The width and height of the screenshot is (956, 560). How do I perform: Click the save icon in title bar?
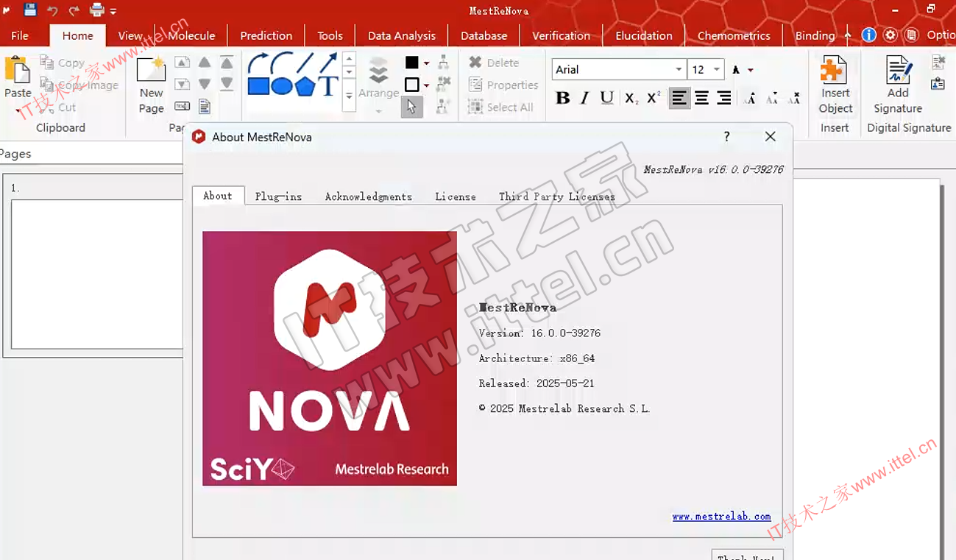pyautogui.click(x=30, y=10)
